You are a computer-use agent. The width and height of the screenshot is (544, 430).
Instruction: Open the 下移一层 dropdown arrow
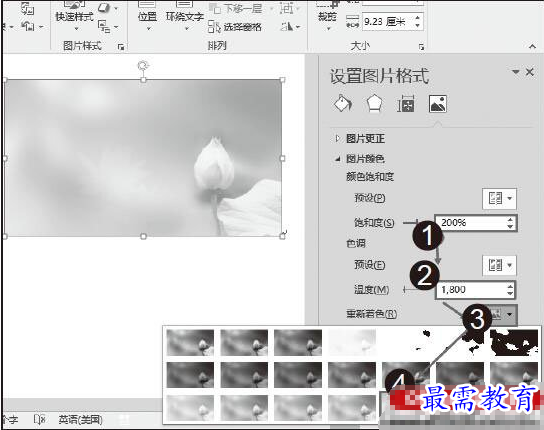pos(271,8)
